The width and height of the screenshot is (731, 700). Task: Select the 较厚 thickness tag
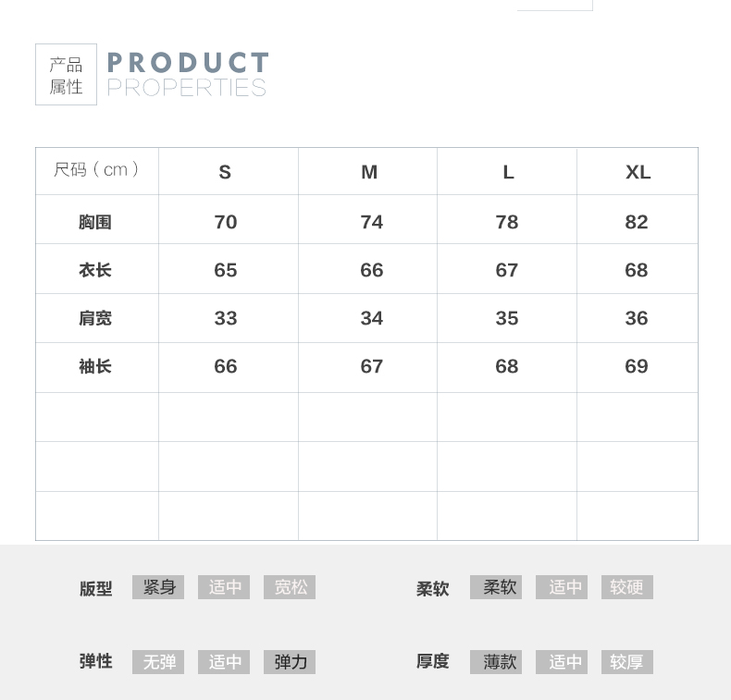(x=626, y=662)
